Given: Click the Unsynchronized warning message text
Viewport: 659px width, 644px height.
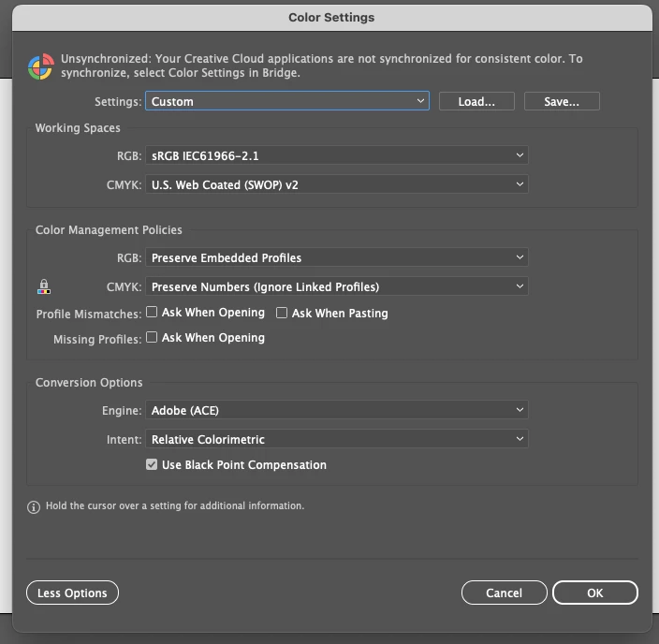Looking at the screenshot, I should [x=322, y=66].
